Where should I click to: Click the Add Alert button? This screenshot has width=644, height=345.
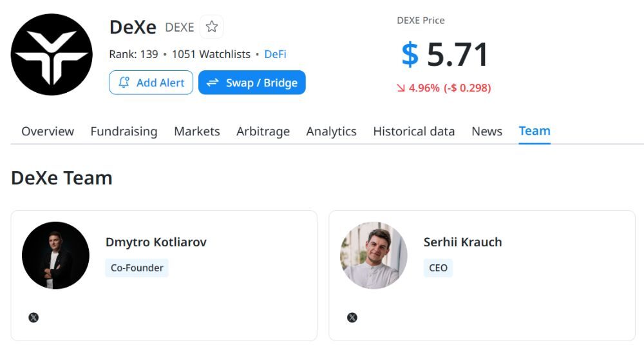(151, 83)
